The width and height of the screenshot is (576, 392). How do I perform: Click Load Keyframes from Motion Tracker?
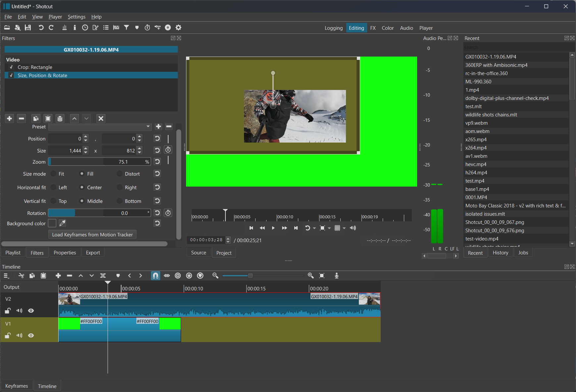point(92,235)
